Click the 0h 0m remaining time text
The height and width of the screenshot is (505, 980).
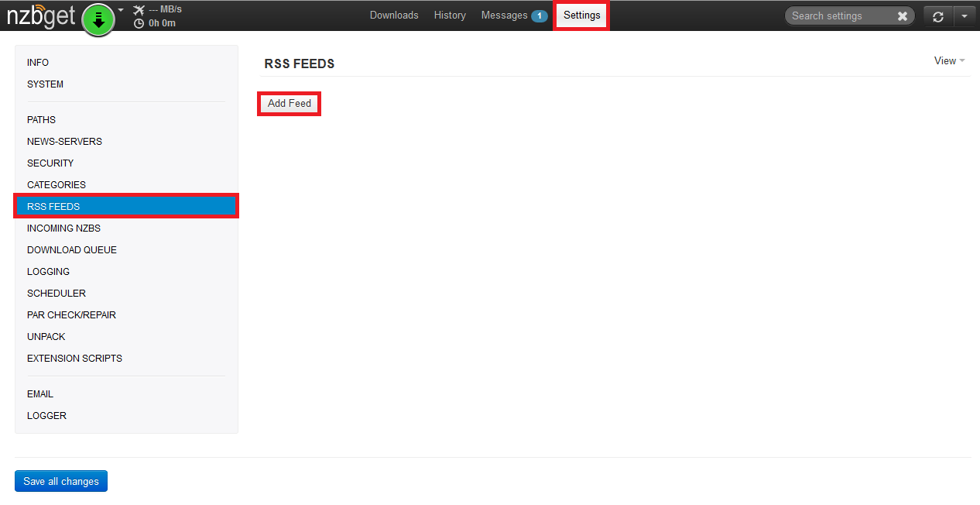pos(162,23)
